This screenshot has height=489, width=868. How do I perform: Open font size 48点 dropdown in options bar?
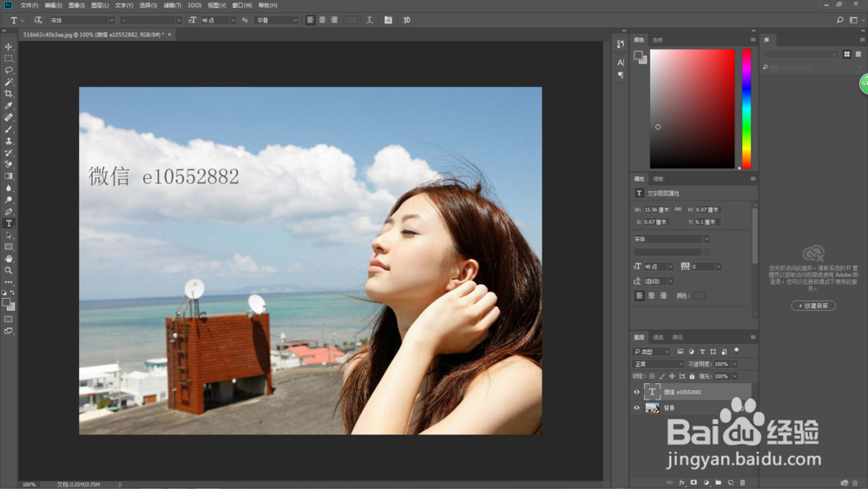click(x=233, y=20)
